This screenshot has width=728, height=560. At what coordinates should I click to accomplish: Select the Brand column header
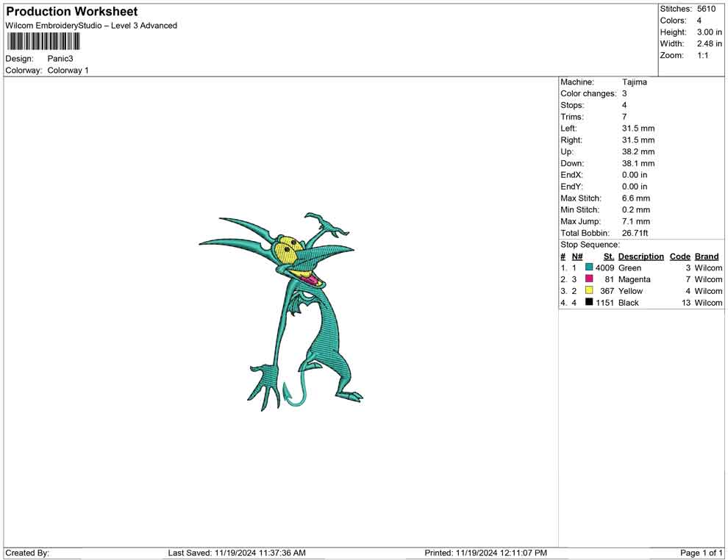coord(707,256)
